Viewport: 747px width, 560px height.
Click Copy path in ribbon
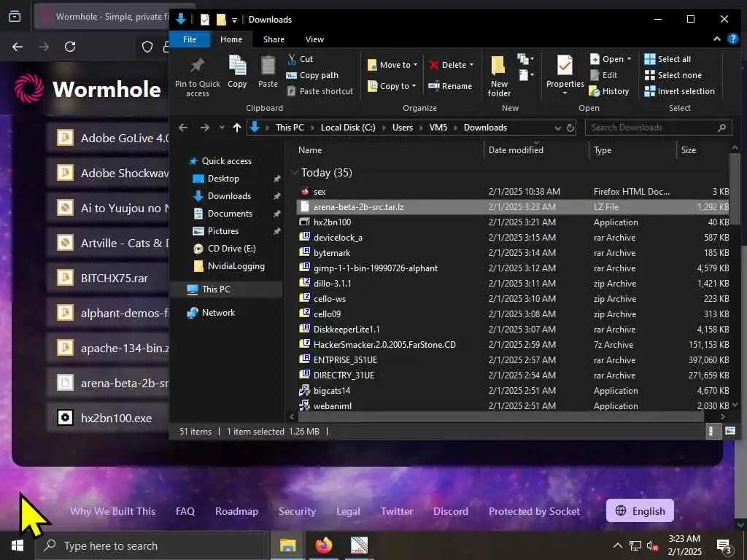coord(312,75)
